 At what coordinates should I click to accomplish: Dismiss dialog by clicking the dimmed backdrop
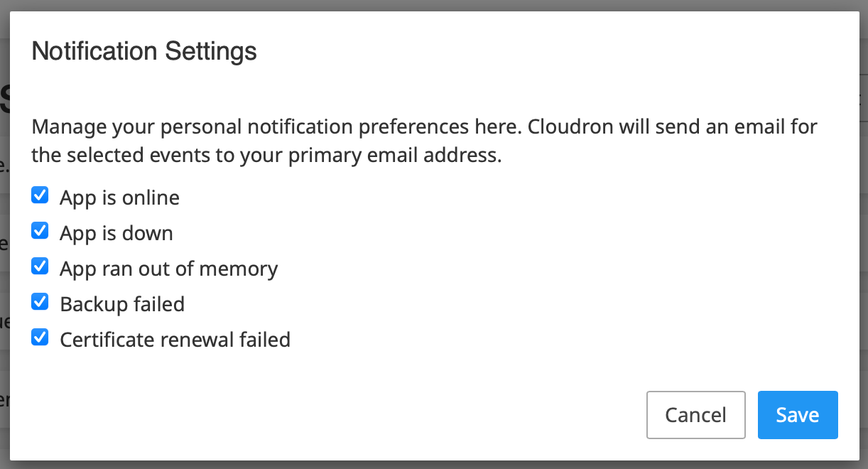434,5
